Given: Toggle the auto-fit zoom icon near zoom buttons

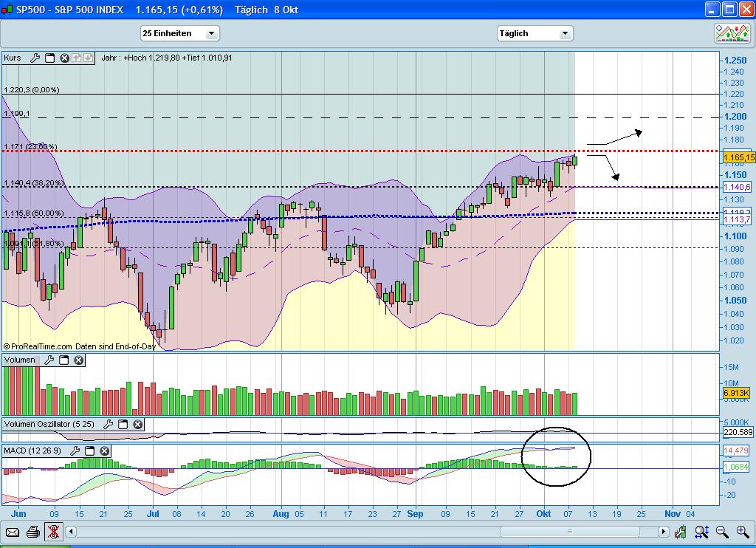Looking at the screenshot, I should pyautogui.click(x=702, y=532).
